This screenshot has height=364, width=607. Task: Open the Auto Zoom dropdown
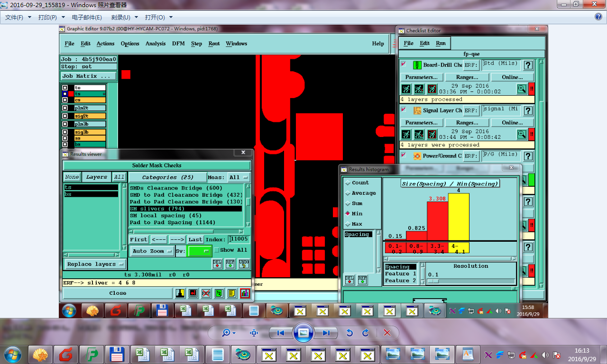pyautogui.click(x=152, y=251)
